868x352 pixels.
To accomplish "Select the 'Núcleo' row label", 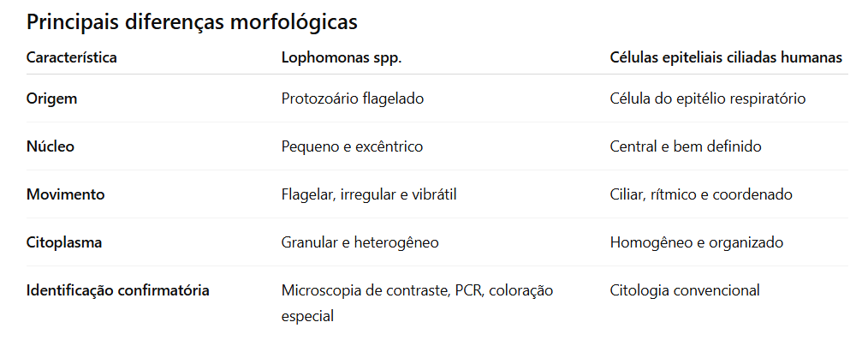I will point(51,146).
